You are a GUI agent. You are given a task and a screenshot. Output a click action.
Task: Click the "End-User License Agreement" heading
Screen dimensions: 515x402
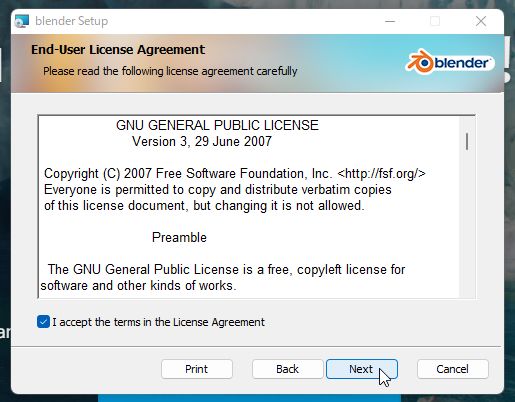point(118,49)
